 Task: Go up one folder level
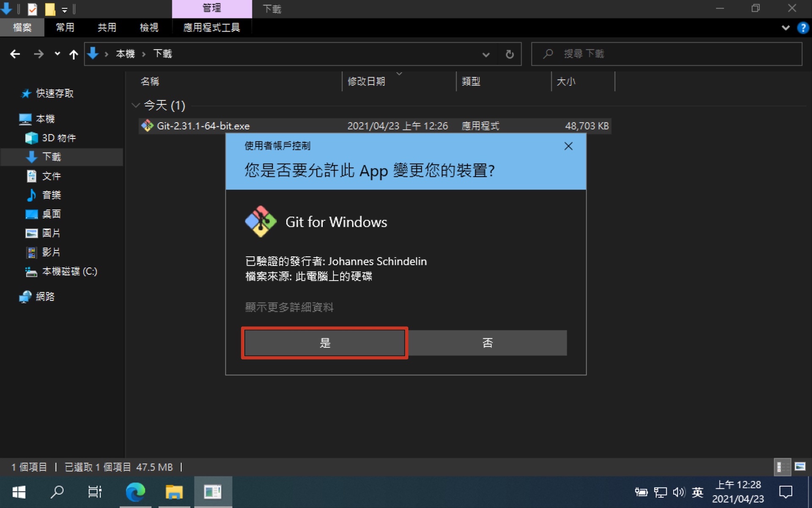tap(74, 54)
